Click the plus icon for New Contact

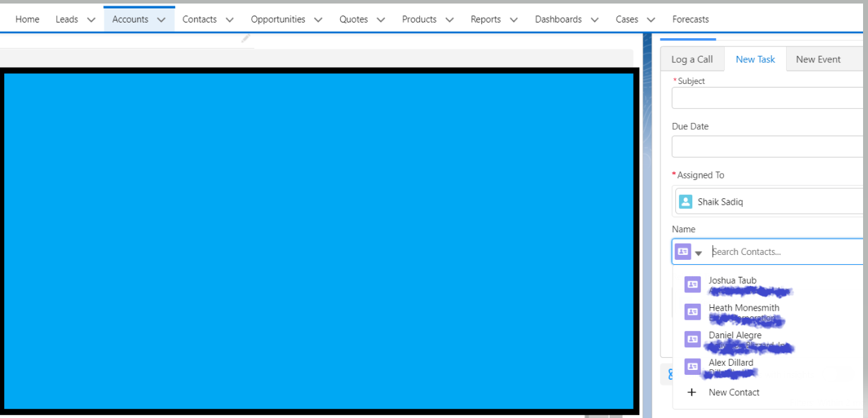[x=692, y=393]
